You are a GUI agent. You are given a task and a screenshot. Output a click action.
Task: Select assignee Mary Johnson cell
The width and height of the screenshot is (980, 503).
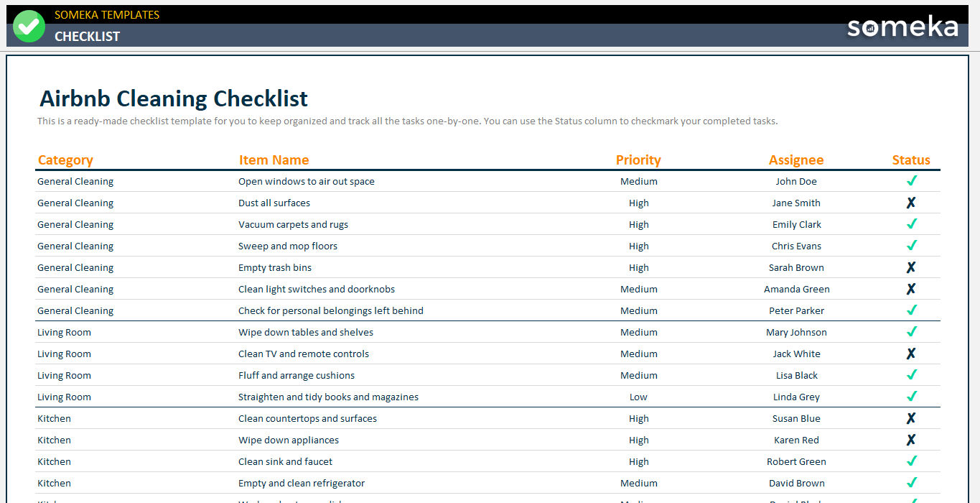(x=796, y=333)
